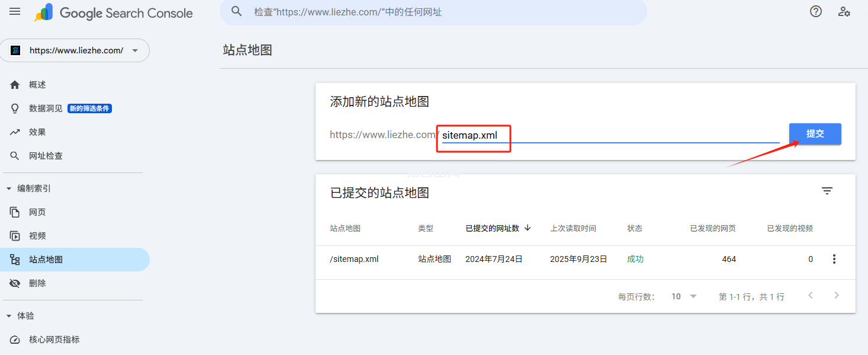Open 删除 in the sidebar

pos(75,283)
